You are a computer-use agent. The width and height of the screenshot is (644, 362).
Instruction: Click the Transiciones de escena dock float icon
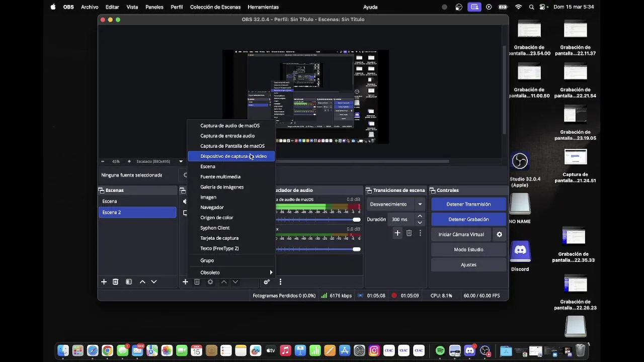[x=369, y=191]
